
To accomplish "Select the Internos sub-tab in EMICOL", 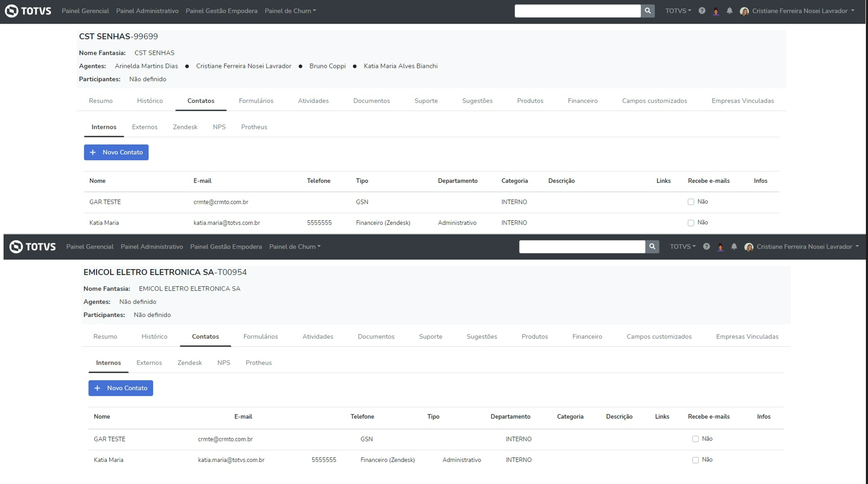I will click(x=108, y=363).
